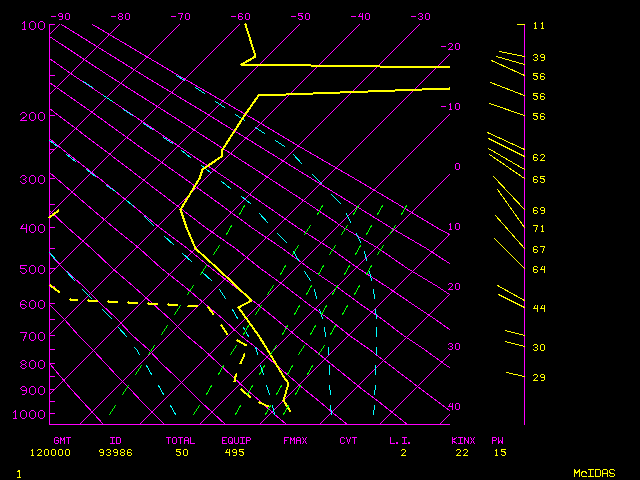Click the 700 pressure level label
Viewport: 640px width, 480px height.
(33, 337)
